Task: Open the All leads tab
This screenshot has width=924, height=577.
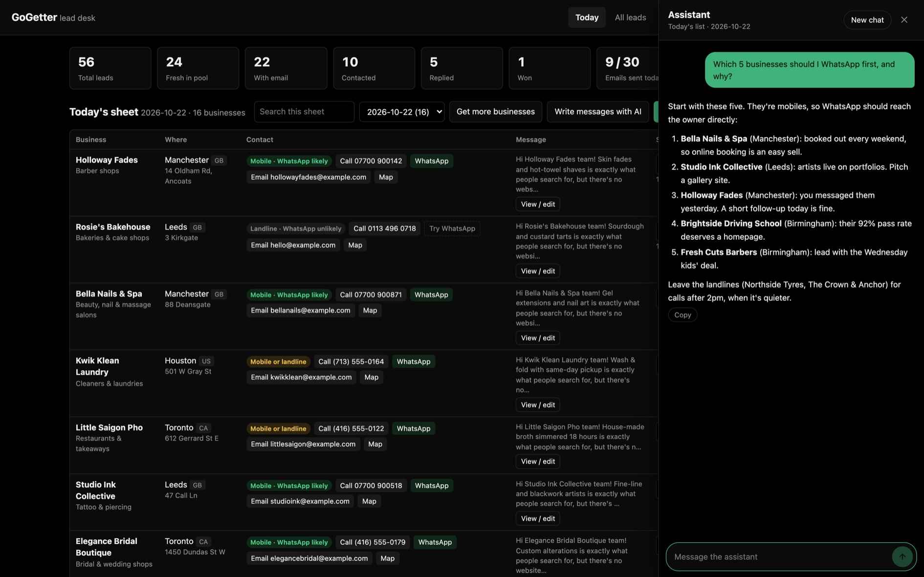Action: pos(630,18)
